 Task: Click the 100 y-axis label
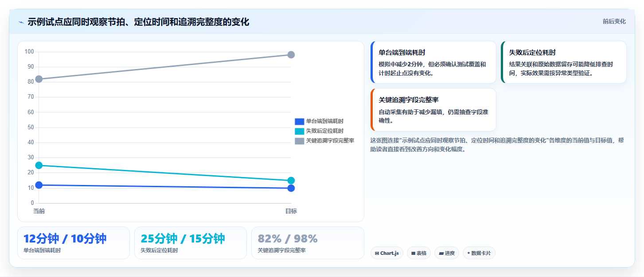[29, 52]
